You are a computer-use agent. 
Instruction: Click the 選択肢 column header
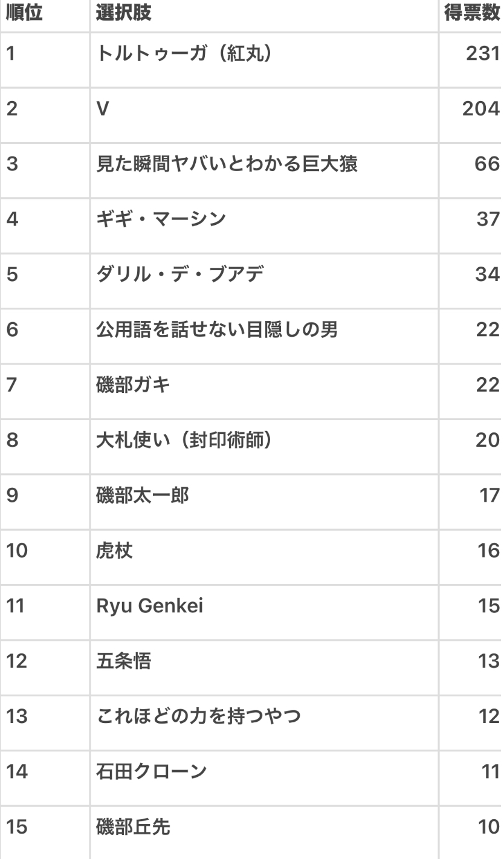pyautogui.click(x=124, y=15)
